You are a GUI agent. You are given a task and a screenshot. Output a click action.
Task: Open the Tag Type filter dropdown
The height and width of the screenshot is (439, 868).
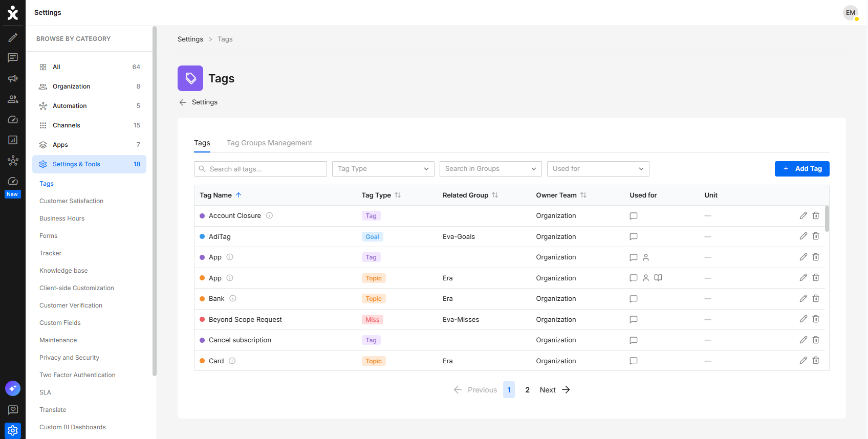coord(383,169)
